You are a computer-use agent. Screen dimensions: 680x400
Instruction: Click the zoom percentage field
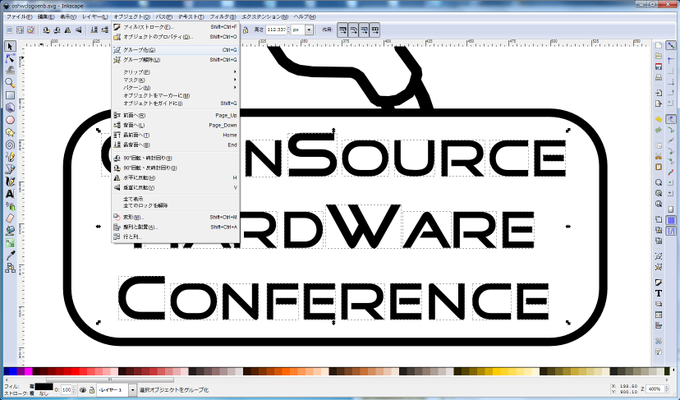click(654, 389)
